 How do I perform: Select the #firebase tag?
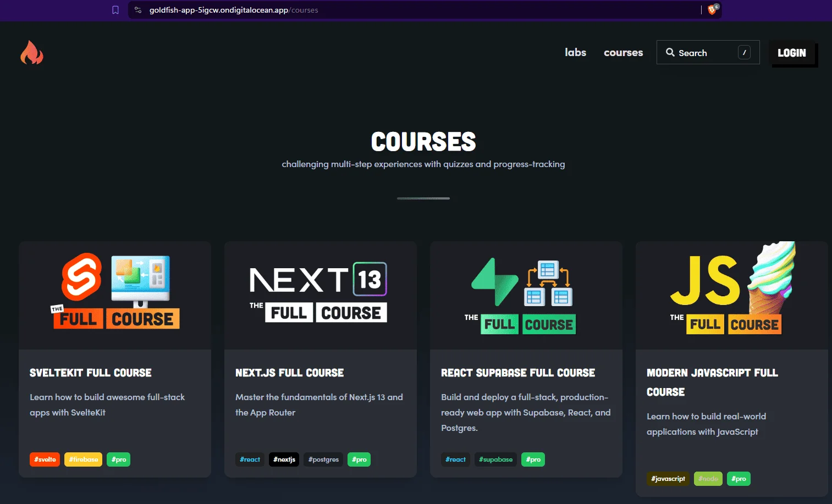click(84, 459)
